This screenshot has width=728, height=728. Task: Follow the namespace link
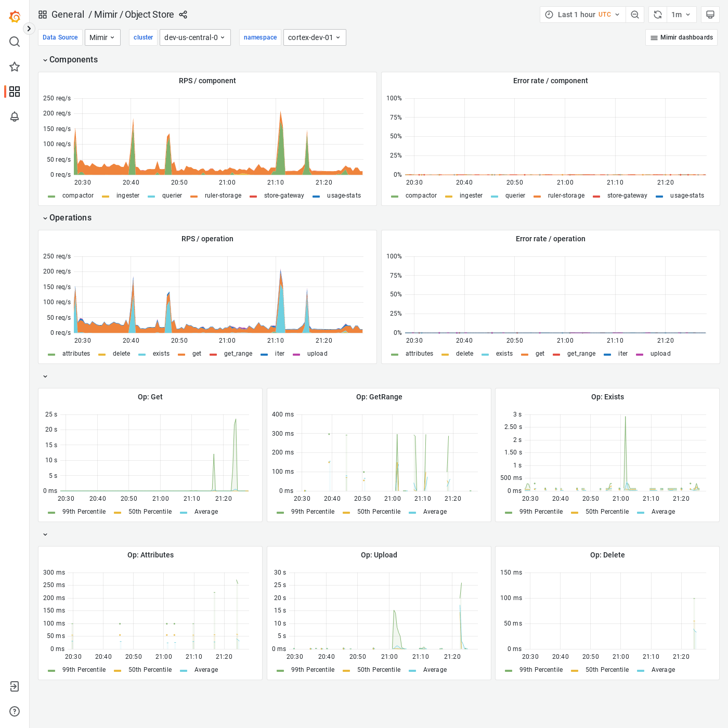[x=260, y=37]
